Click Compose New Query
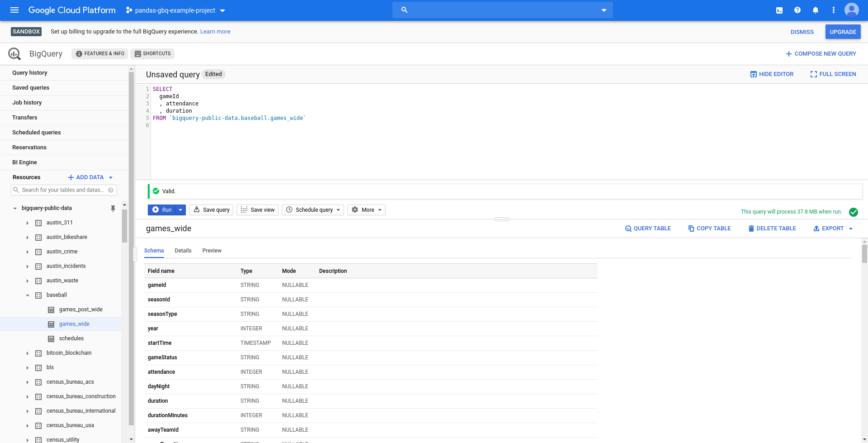Screen dimensions: 868x443 [821, 54]
